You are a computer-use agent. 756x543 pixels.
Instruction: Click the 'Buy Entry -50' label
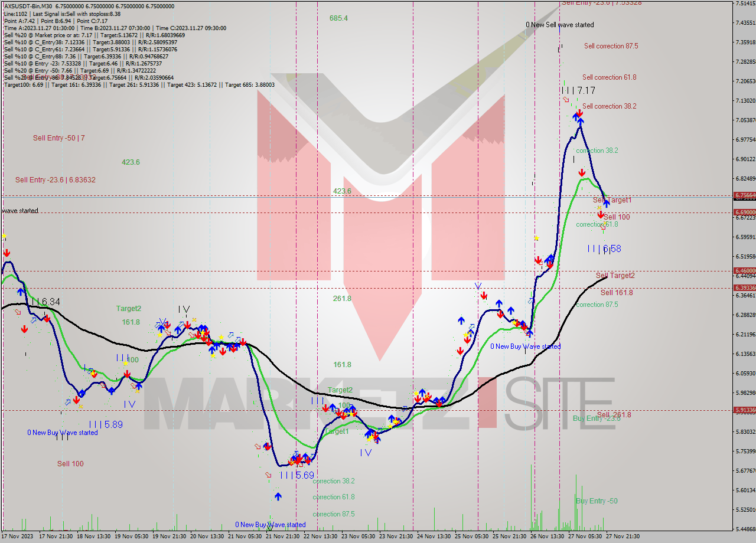tap(597, 501)
